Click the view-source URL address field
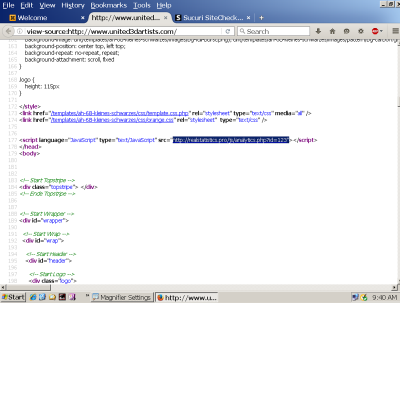The width and height of the screenshot is (400, 400). tap(122, 31)
